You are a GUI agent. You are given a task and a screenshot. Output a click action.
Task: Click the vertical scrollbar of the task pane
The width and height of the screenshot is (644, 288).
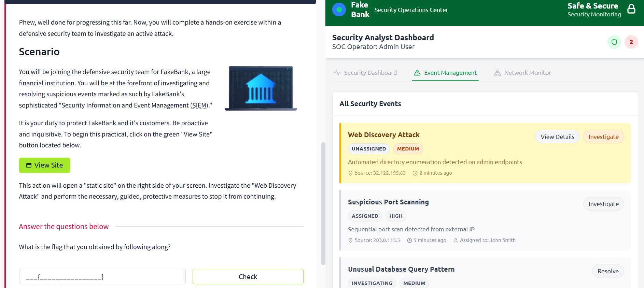[x=323, y=203]
